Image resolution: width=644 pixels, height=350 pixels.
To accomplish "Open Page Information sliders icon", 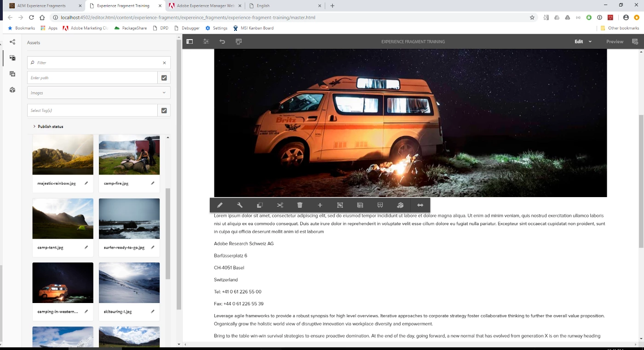I will [206, 41].
